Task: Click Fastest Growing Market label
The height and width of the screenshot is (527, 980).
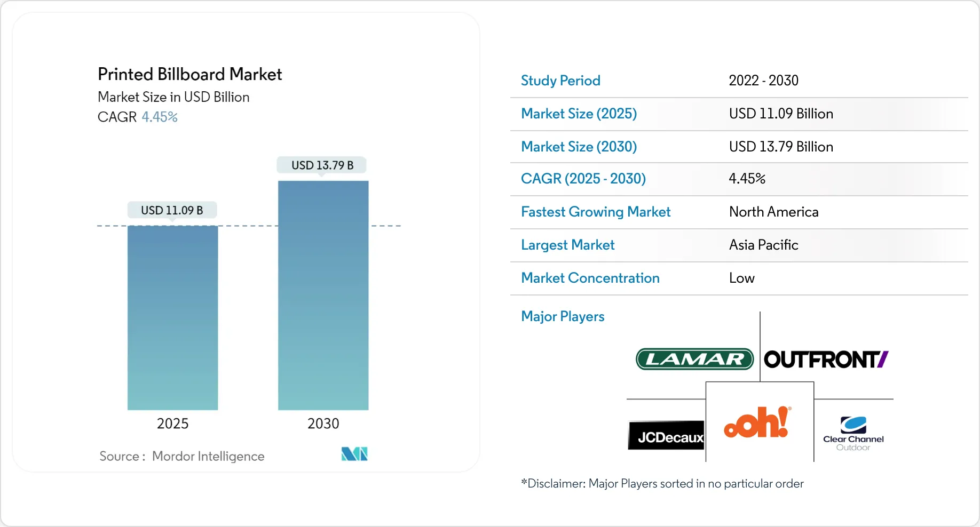Action: pyautogui.click(x=596, y=212)
